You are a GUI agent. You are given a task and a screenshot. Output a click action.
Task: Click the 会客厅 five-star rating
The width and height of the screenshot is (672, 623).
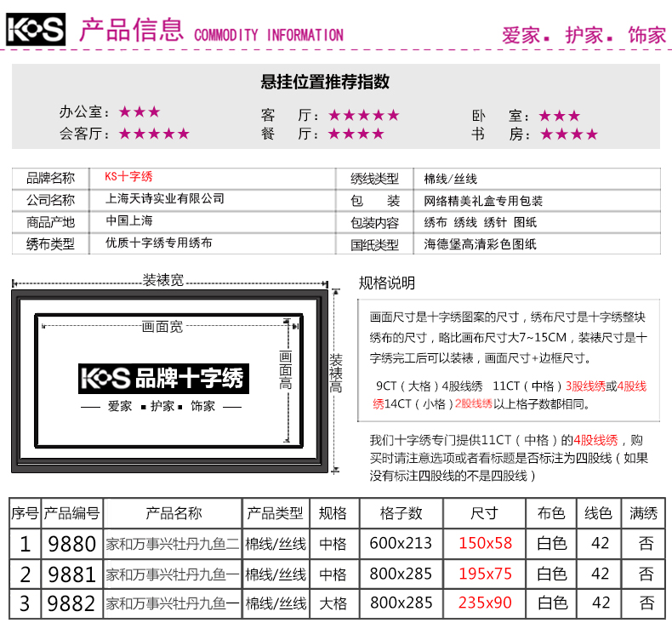coord(154,134)
